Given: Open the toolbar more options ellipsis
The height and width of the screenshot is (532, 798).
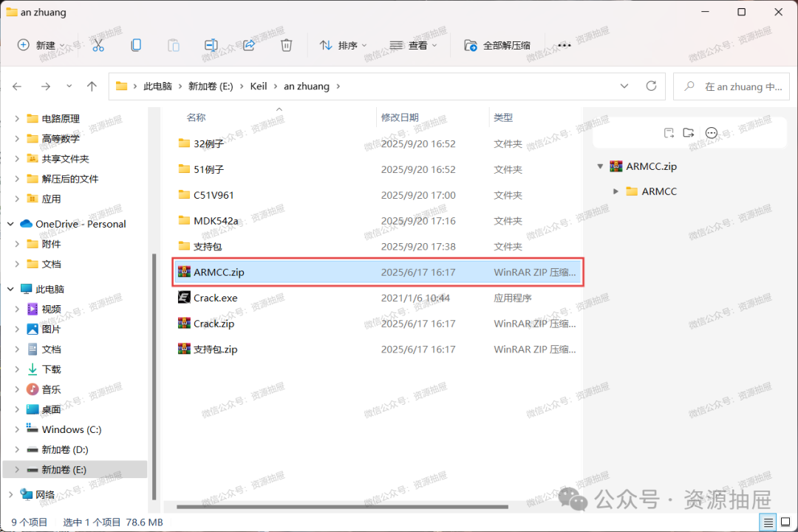Looking at the screenshot, I should (x=564, y=45).
